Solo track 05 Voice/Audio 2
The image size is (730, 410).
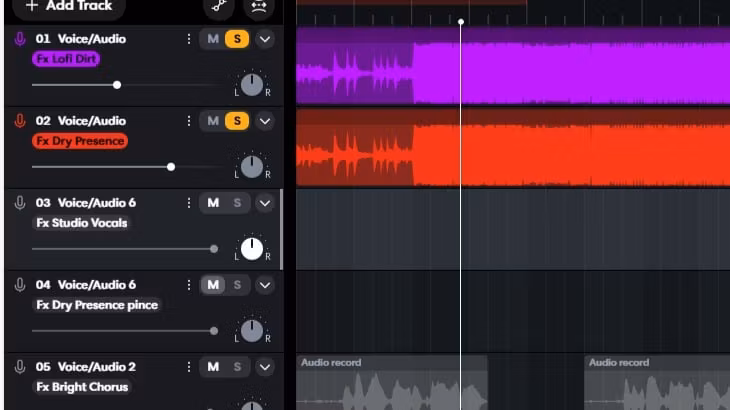237,367
